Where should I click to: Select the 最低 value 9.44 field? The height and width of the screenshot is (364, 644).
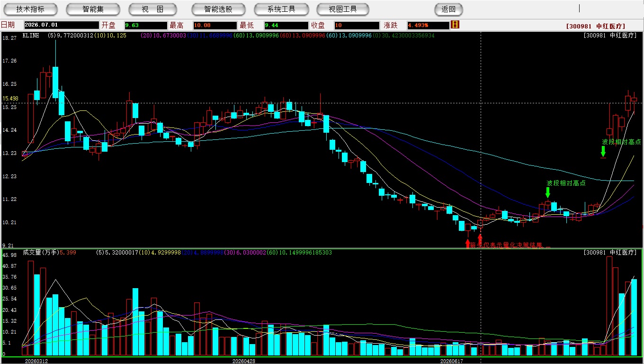[x=286, y=25]
